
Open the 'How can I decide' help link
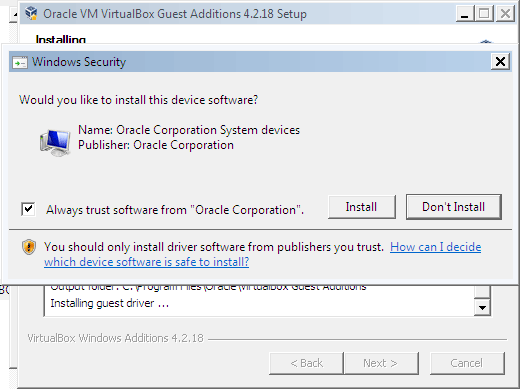pos(435,247)
